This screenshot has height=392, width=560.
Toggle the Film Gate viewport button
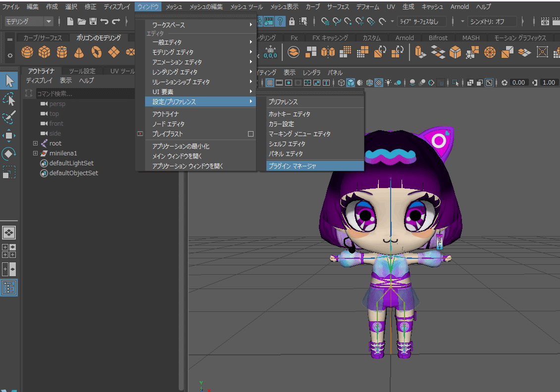[x=279, y=83]
